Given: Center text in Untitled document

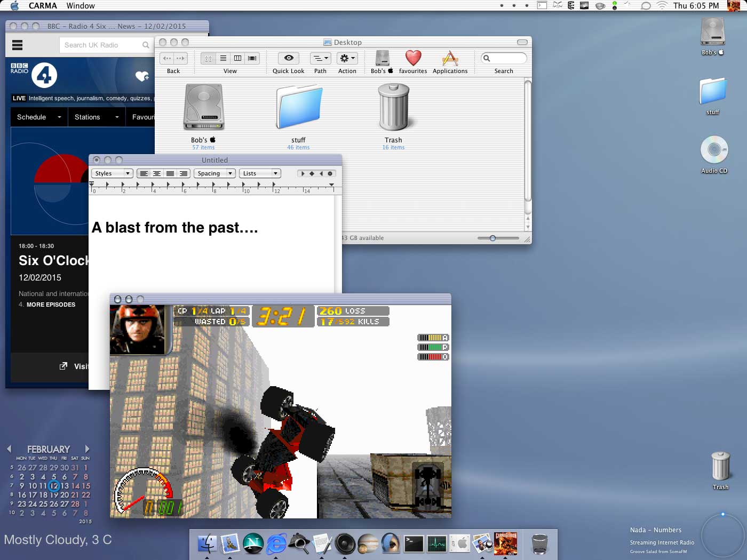Looking at the screenshot, I should pyautogui.click(x=157, y=173).
